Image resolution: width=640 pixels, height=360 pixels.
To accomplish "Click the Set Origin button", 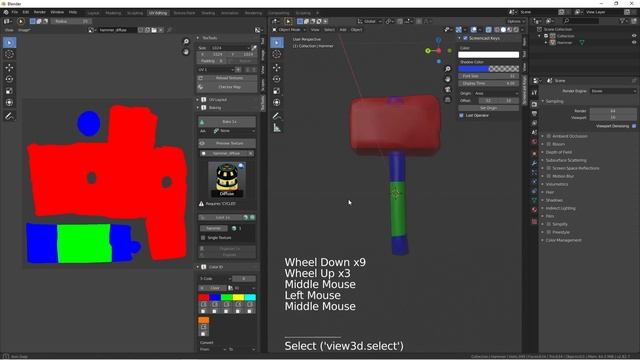I will (488, 108).
